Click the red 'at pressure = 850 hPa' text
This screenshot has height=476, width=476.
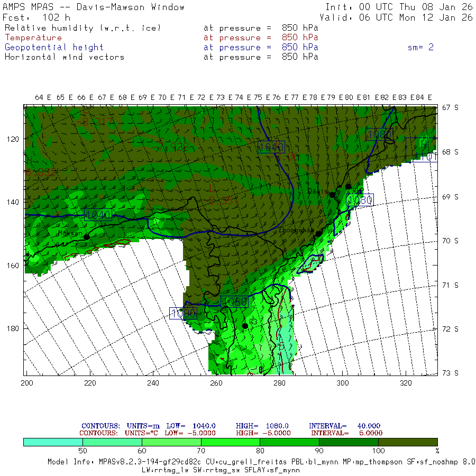261,38
